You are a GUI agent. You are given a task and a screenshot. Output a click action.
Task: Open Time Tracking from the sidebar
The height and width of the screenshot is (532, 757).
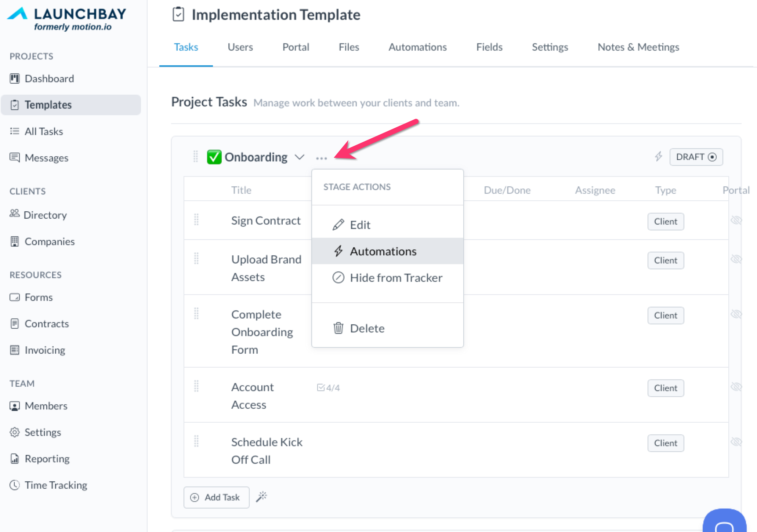click(x=55, y=485)
